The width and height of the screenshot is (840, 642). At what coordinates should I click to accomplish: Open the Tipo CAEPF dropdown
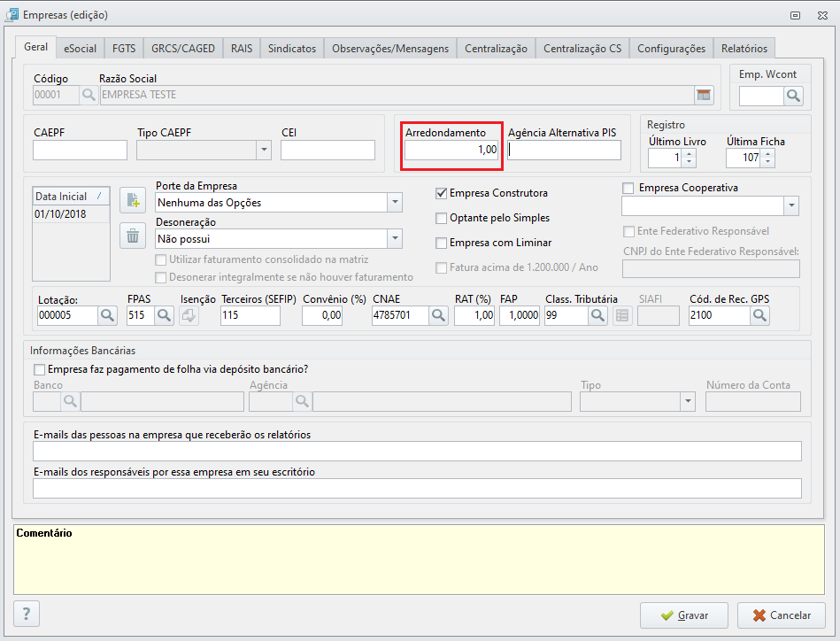click(x=264, y=150)
